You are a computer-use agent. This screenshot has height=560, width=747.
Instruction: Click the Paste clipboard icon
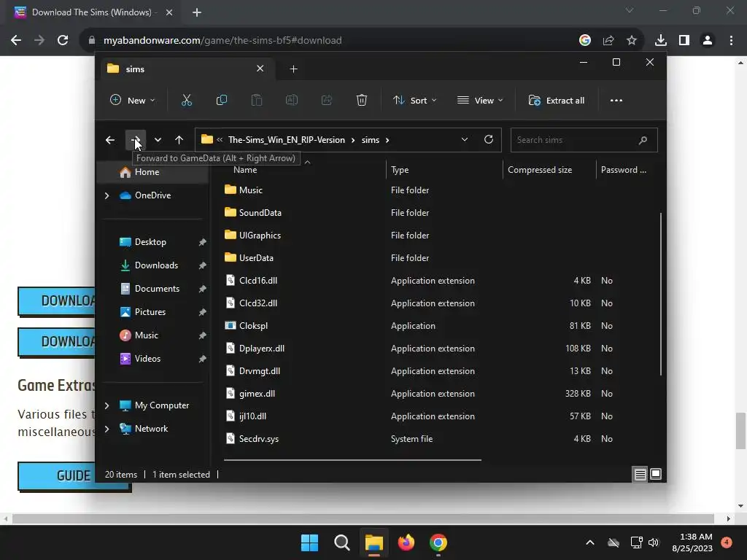[x=256, y=101]
